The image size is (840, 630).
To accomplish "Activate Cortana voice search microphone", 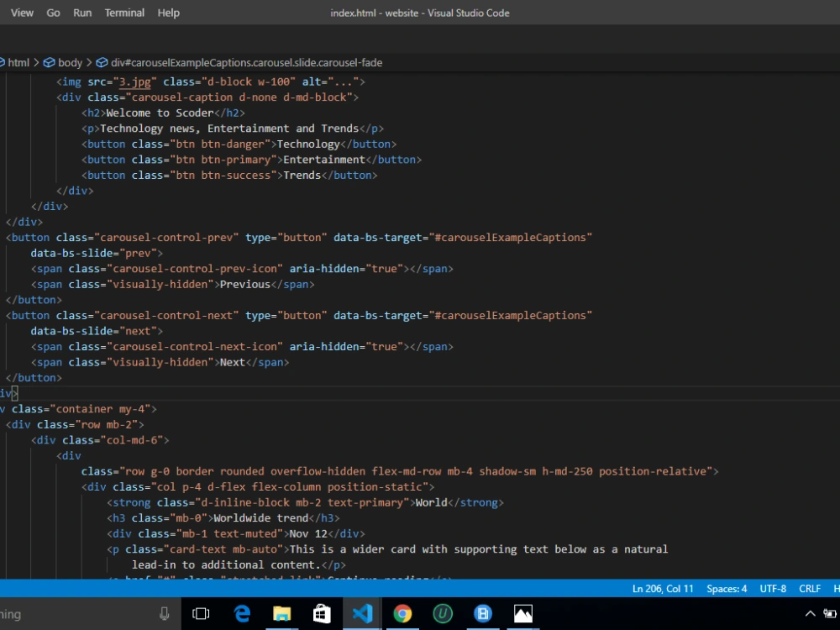I will (165, 613).
